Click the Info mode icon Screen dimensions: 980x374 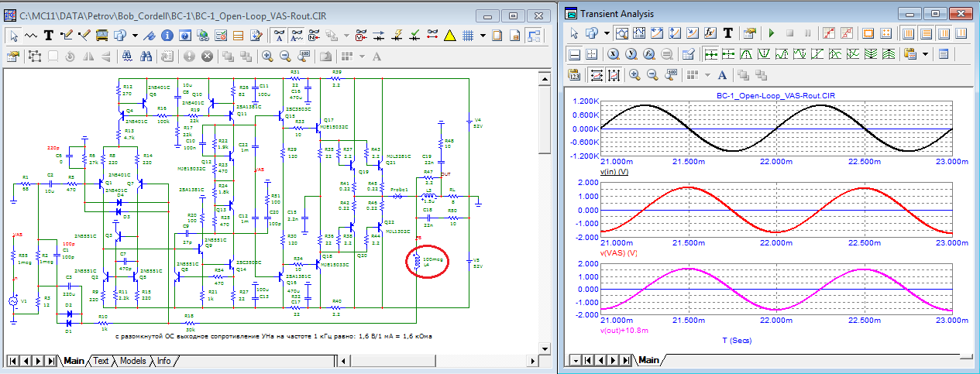167,36
